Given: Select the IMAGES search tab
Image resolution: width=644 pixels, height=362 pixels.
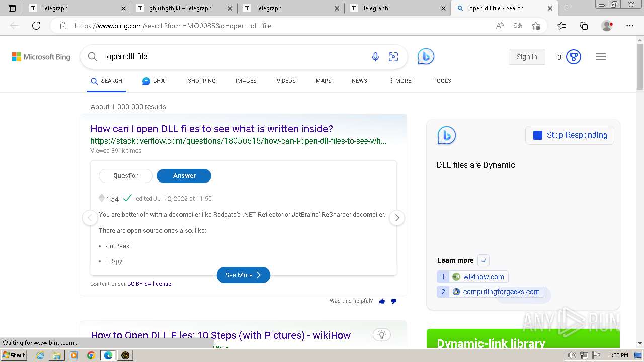Looking at the screenshot, I should tap(246, 81).
